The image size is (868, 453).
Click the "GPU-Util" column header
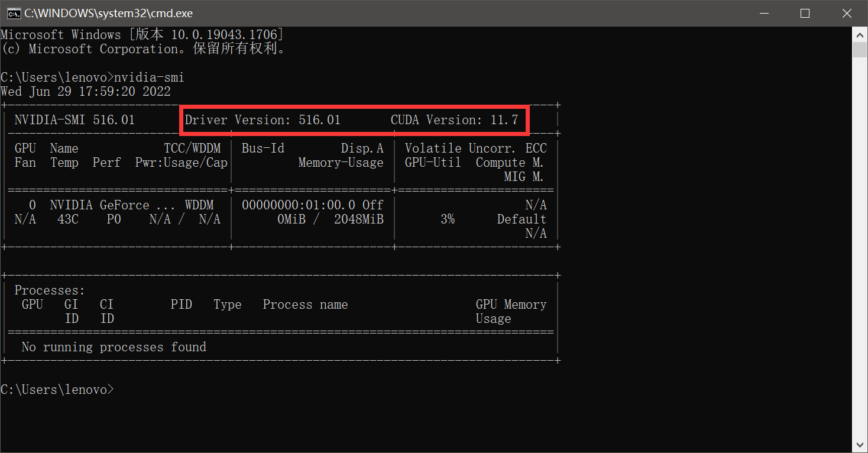tap(433, 163)
